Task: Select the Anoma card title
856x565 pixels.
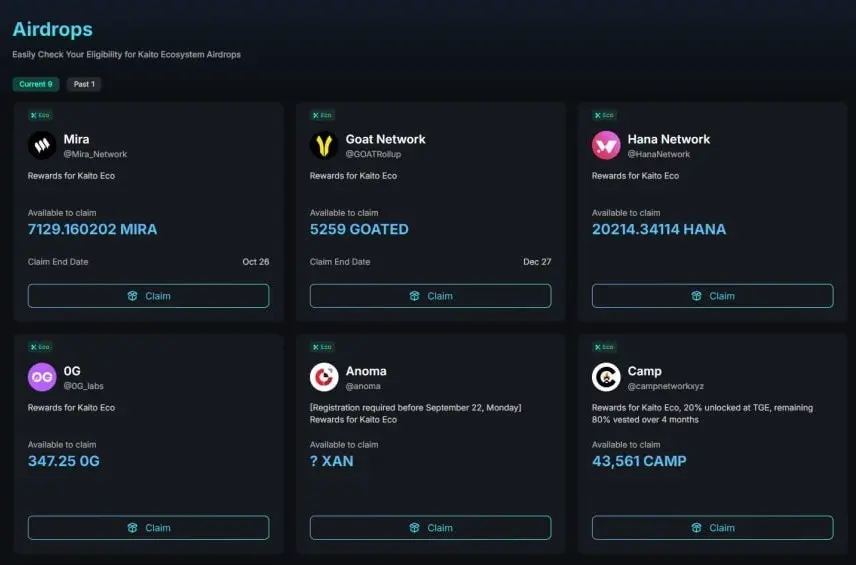Action: (366, 371)
